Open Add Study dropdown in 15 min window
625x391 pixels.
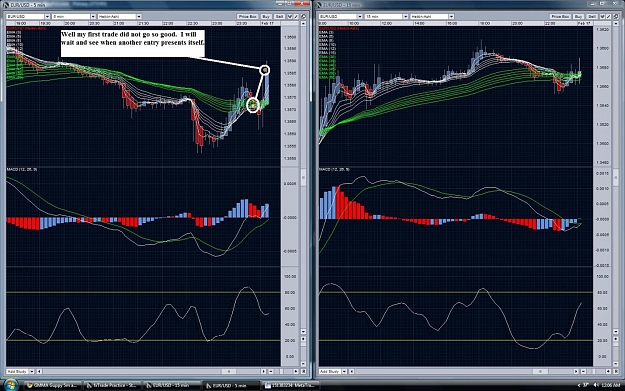333,371
